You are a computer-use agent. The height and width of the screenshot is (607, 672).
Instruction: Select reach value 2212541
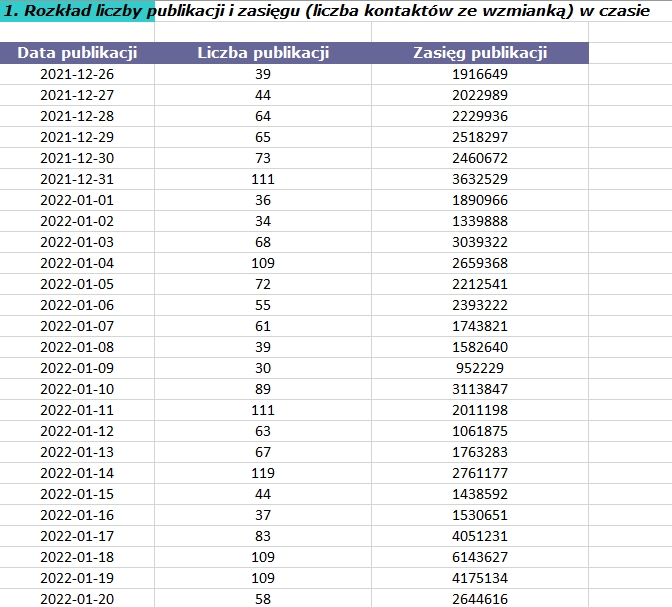coord(480,284)
